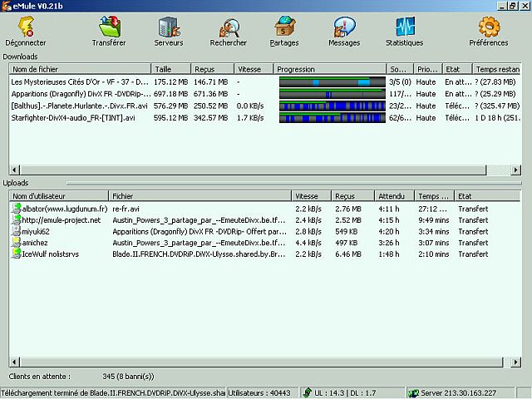Click the server status bar connection icon
Screen dimensions: 532x399
click(x=414, y=392)
